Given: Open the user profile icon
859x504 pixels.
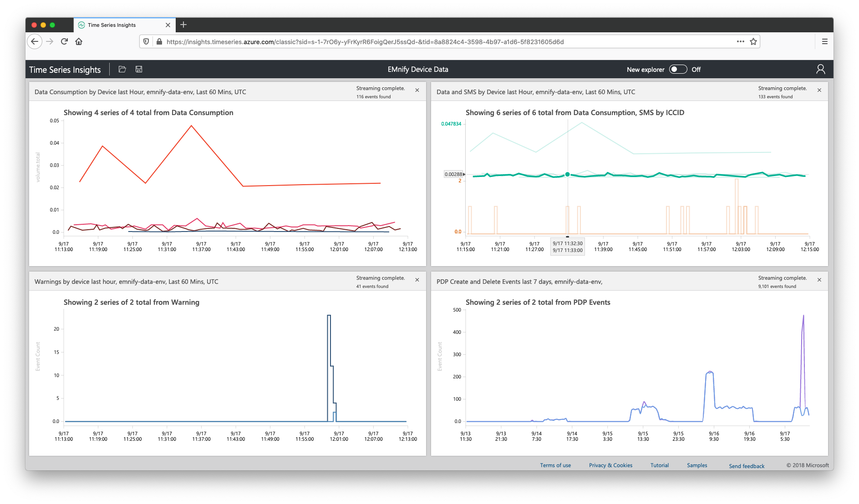Looking at the screenshot, I should 821,69.
